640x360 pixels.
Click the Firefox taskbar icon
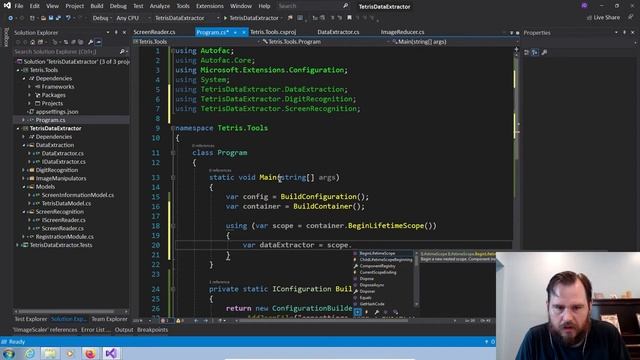[x=90, y=353]
